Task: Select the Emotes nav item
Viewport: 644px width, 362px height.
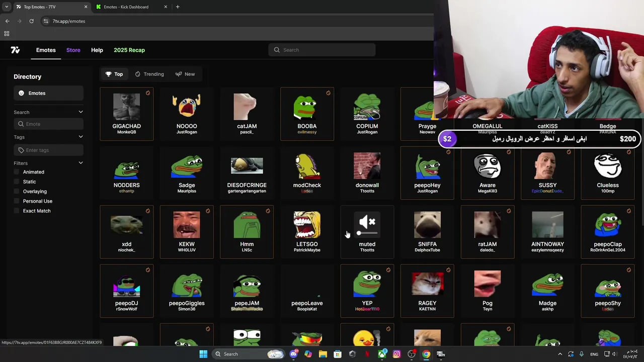Action: 46,50
